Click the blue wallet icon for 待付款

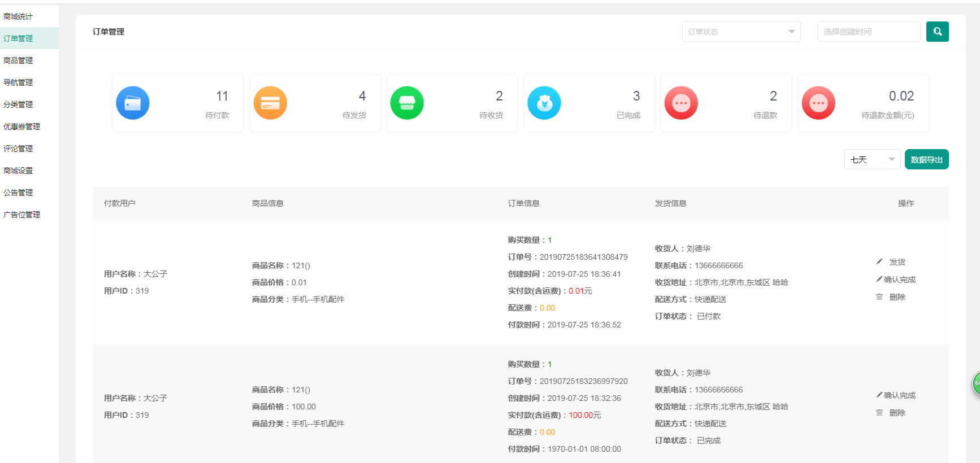point(133,103)
